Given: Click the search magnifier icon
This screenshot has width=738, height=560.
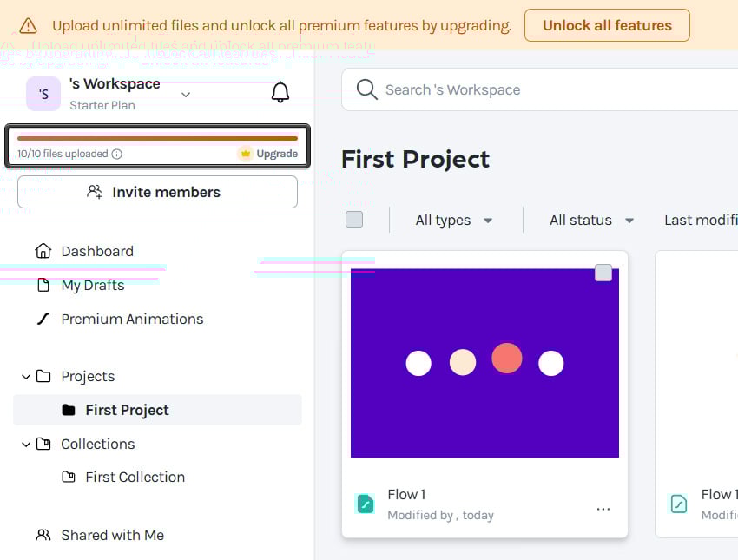Looking at the screenshot, I should (366, 89).
